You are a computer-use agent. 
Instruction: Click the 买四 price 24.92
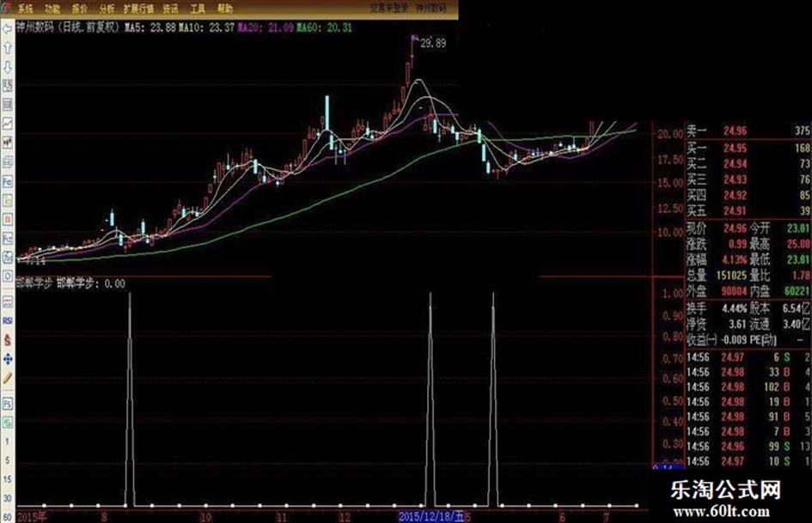coord(735,195)
